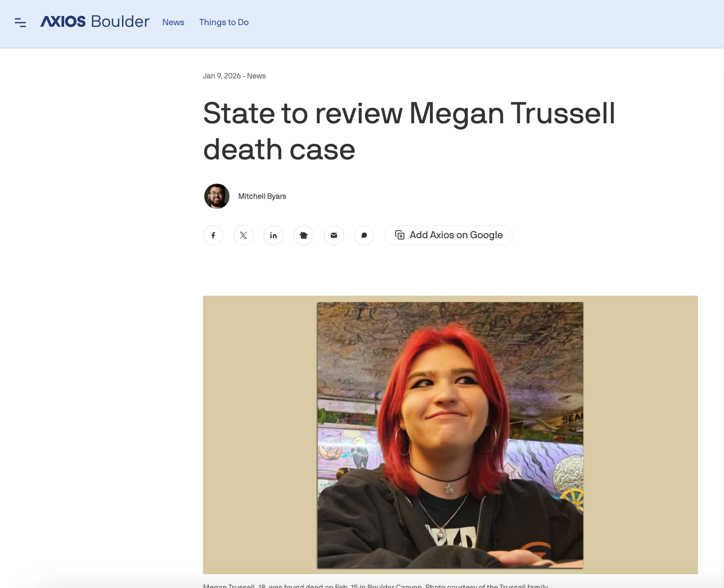The image size is (724, 588).
Task: Select the LinkedIn share circle
Action: coord(273,235)
